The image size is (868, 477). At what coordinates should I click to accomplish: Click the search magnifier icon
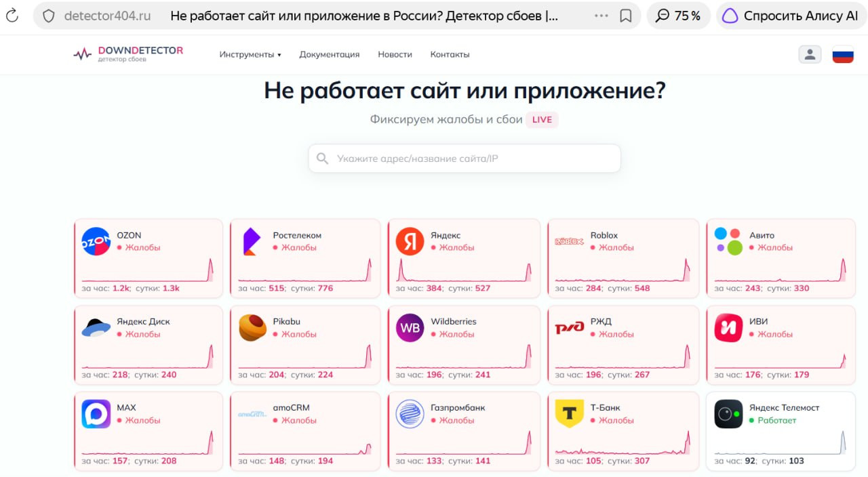322,159
